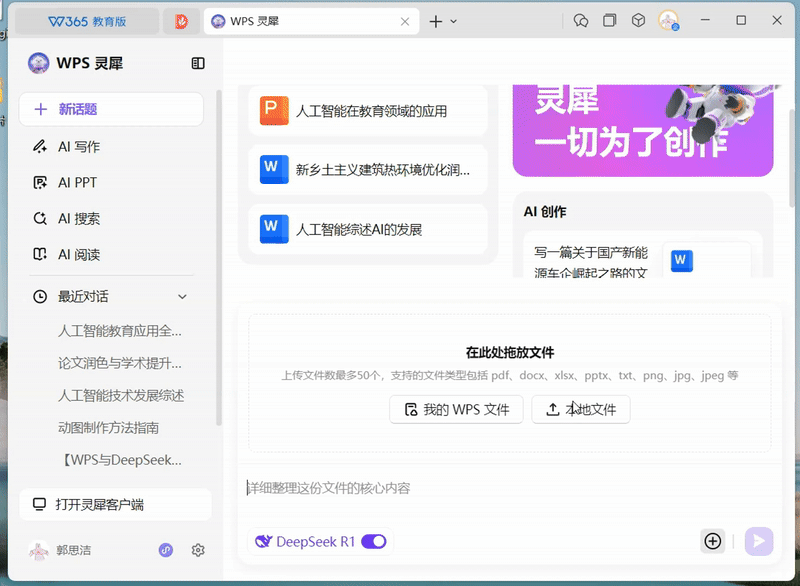Collapse the sidebar with the panel icon
Viewport: 800px width, 586px height.
[198, 63]
